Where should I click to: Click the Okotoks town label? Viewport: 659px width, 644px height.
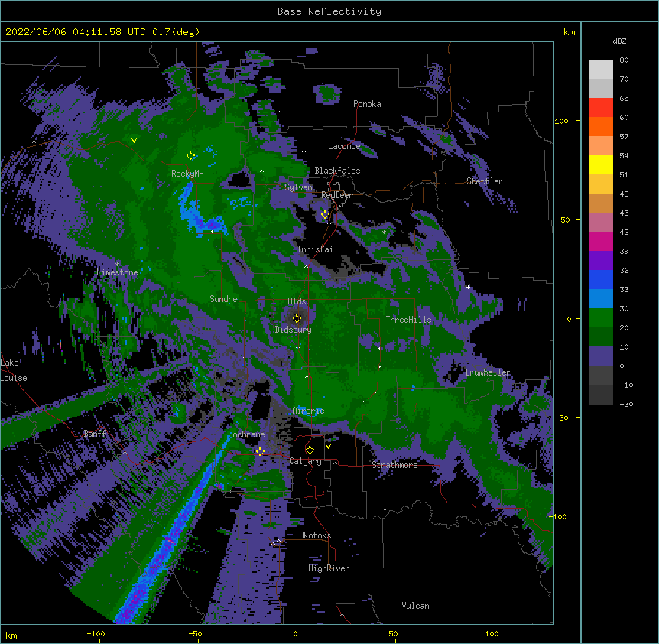point(315,535)
